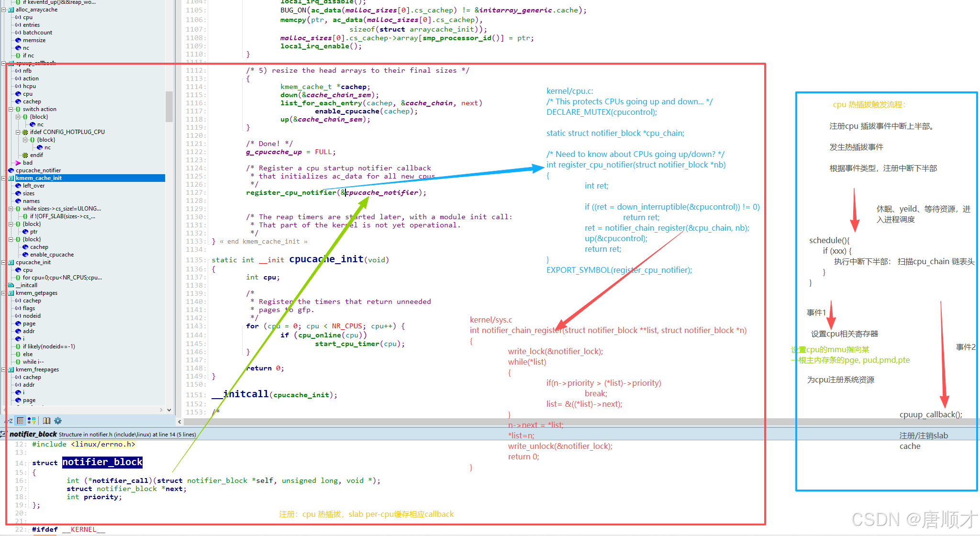Toggle the symbol outline tree view icon
Viewport: 980px width, 536px height.
[x=20, y=421]
